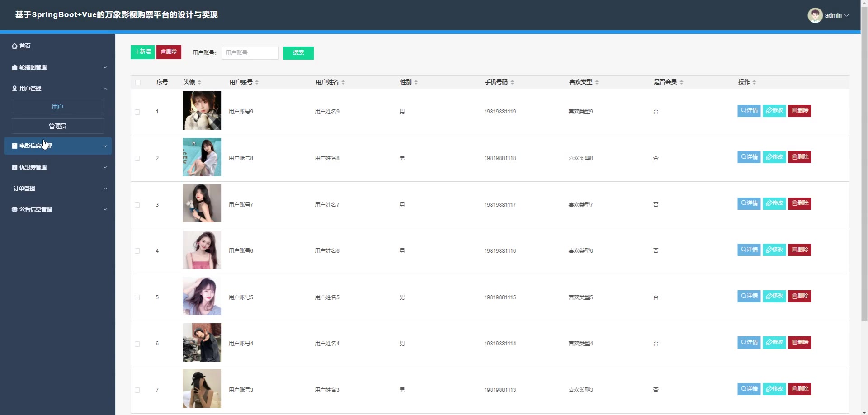This screenshot has width=868, height=415.
Task: Sort by 用户姓名 column arrows
Action: tap(343, 82)
